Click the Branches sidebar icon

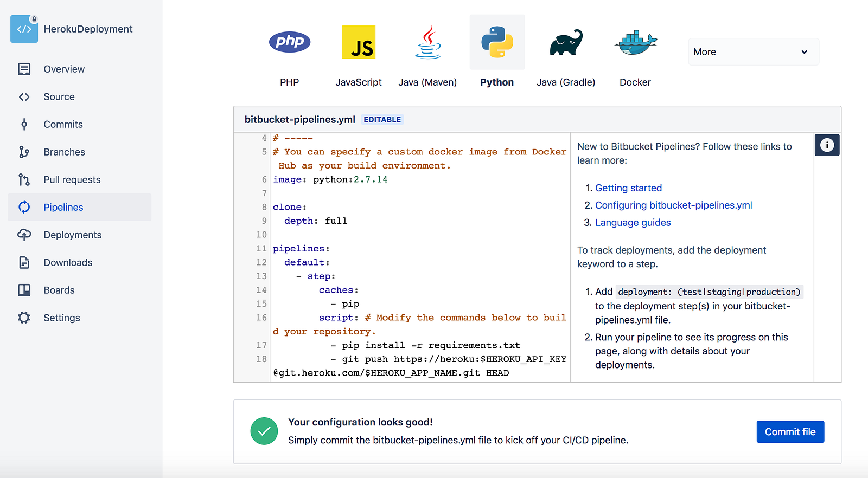click(24, 152)
